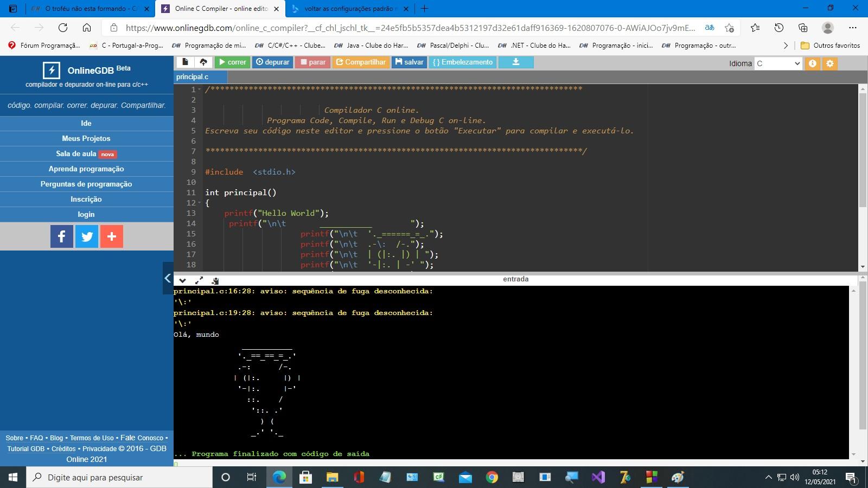Image resolution: width=868 pixels, height=488 pixels.
Task: Open the Sobre footer link
Action: (14, 438)
